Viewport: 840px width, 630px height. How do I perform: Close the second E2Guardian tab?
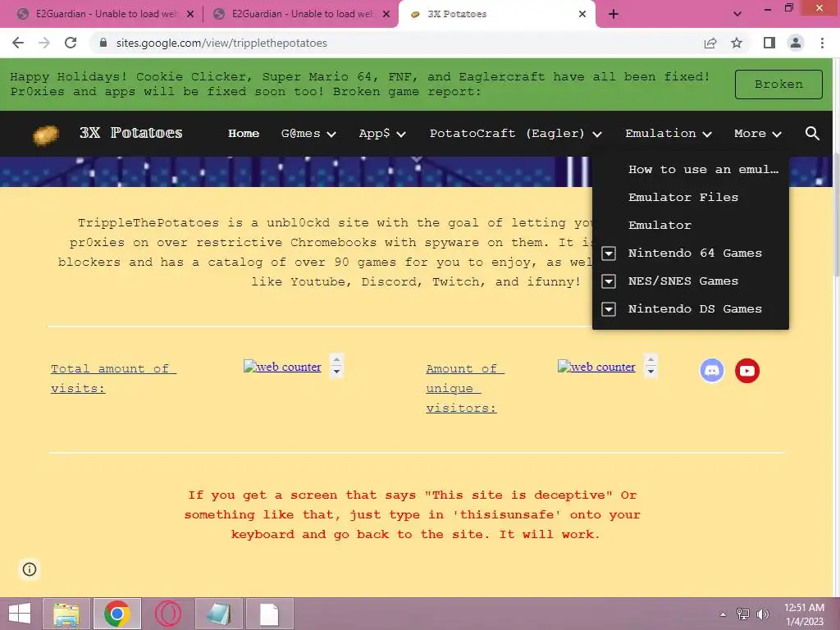tap(386, 15)
